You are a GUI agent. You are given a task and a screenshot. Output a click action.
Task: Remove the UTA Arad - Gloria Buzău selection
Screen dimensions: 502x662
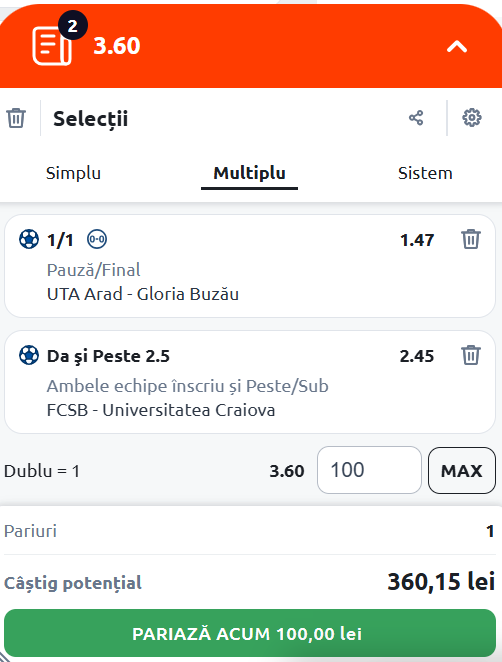coord(471,239)
